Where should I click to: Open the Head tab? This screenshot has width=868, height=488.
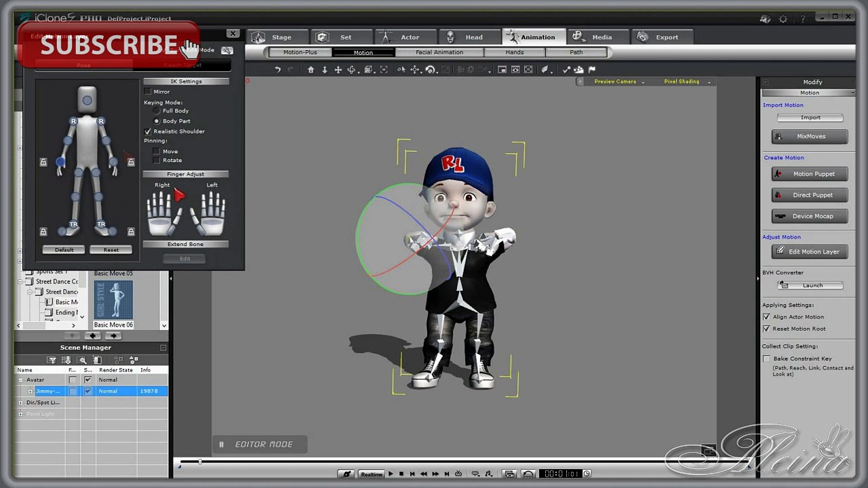pyautogui.click(x=471, y=37)
